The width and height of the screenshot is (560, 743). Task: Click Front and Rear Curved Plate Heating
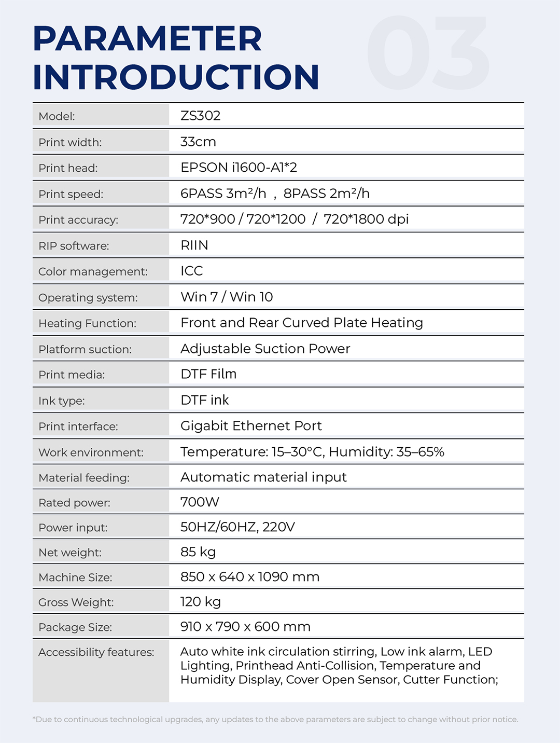[301, 323]
